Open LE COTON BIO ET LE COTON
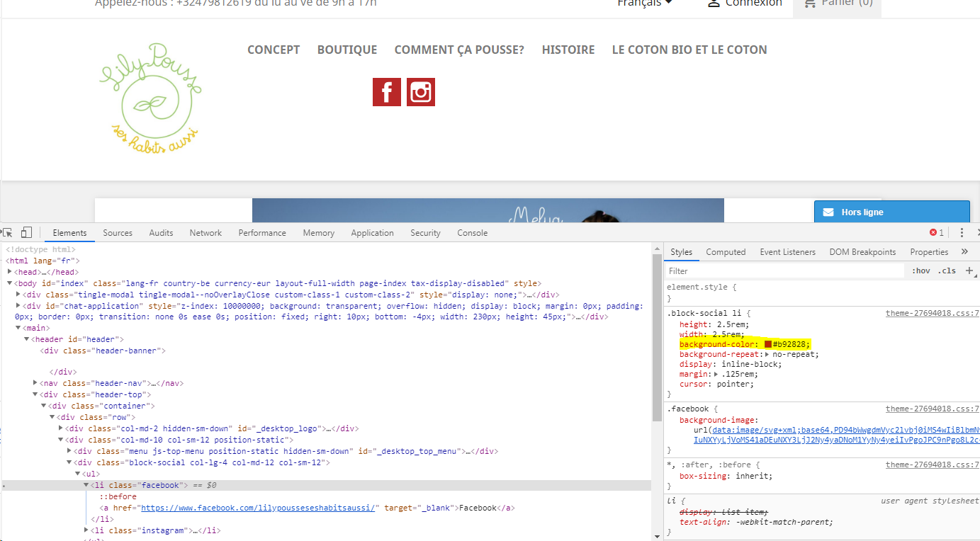This screenshot has height=541, width=980. pos(689,50)
